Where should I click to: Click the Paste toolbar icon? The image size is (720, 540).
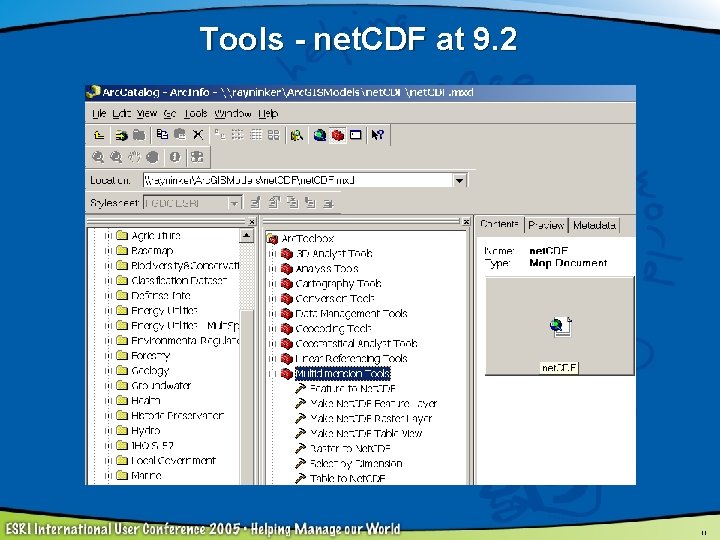[x=180, y=135]
